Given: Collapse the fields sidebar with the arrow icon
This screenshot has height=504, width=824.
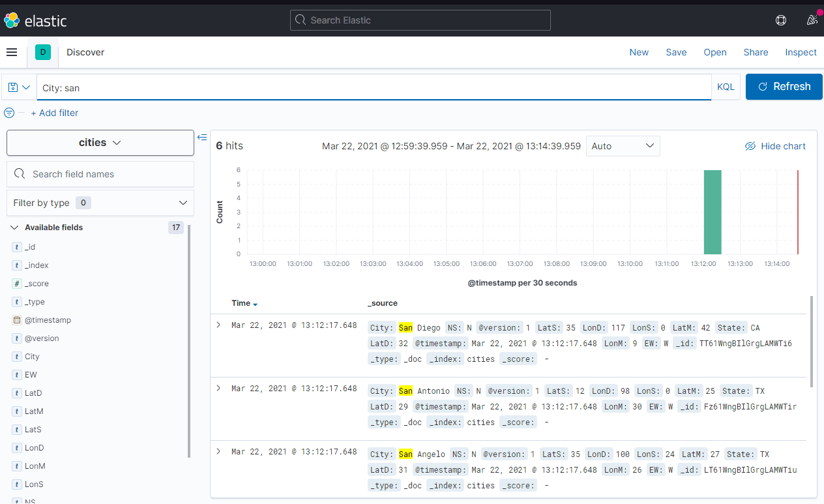Looking at the screenshot, I should pyautogui.click(x=202, y=137).
